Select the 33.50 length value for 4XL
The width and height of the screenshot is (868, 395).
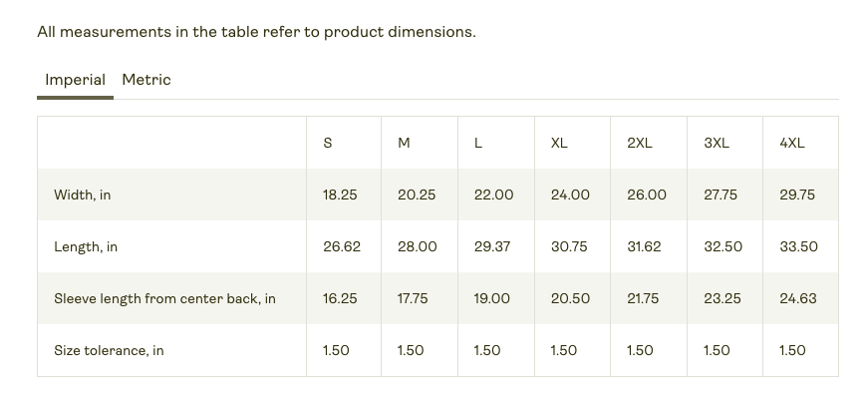pos(799,247)
